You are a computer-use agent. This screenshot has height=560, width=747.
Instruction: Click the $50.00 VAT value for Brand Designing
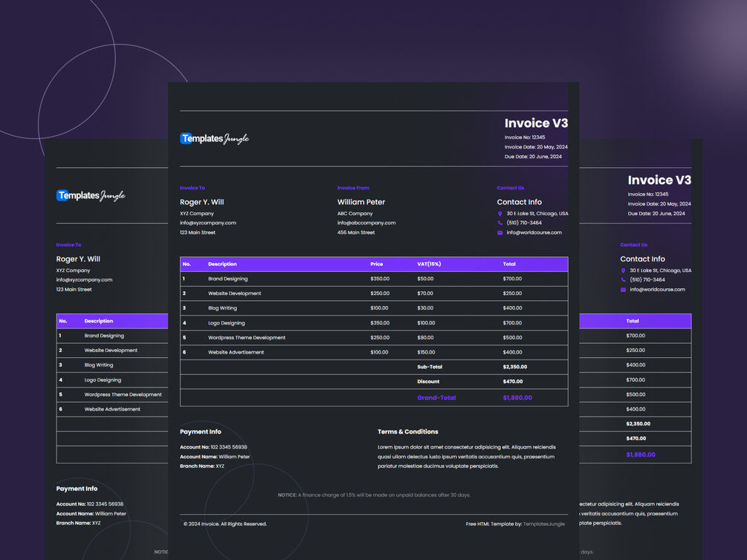point(425,279)
